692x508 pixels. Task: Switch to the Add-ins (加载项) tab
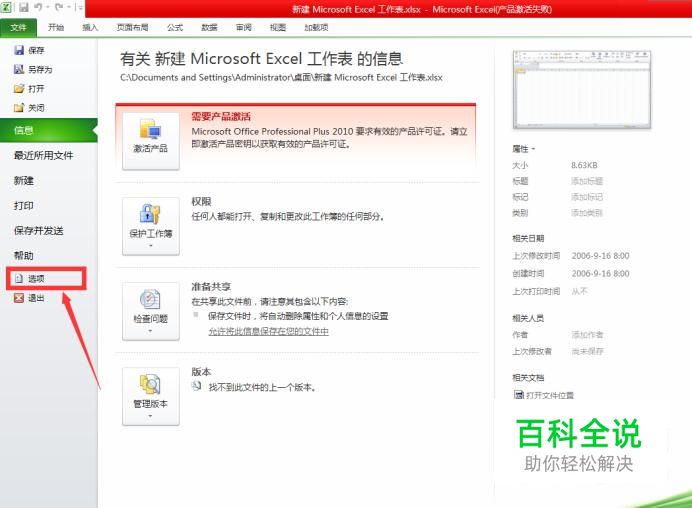click(x=316, y=27)
